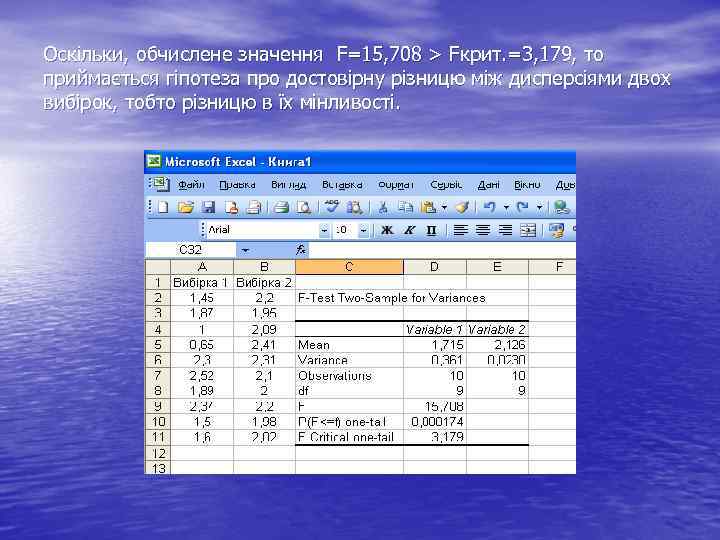Click the Print Preview magnifier icon
Image resolution: width=720 pixels, height=540 pixels.
pyautogui.click(x=304, y=208)
